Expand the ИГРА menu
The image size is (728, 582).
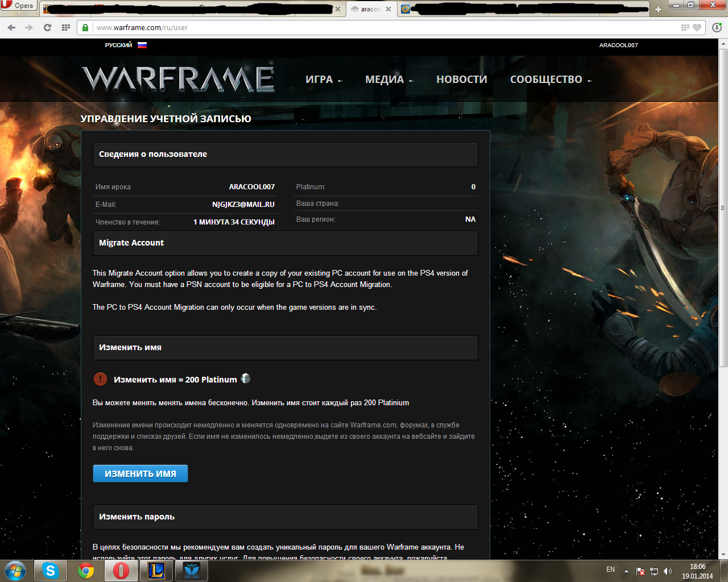click(x=324, y=80)
